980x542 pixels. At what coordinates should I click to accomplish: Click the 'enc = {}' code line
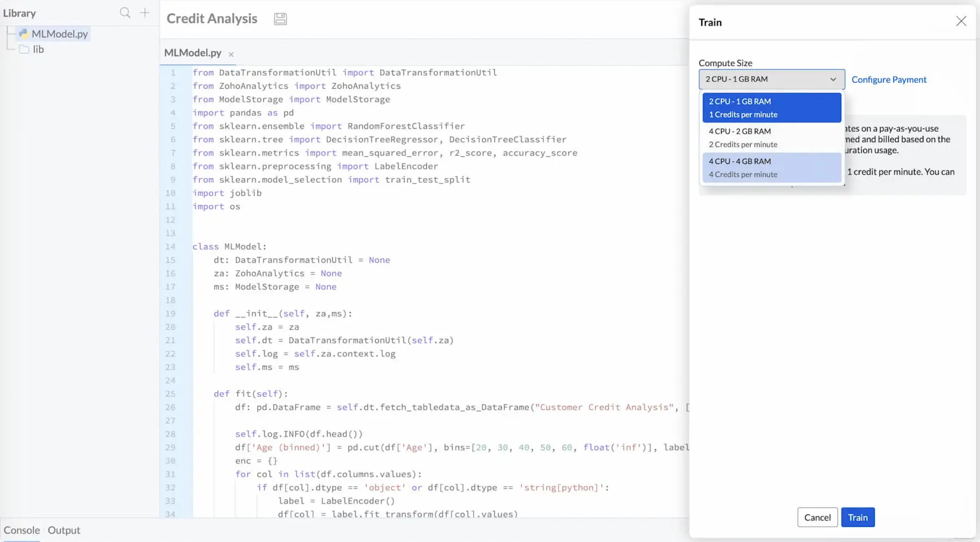(256, 461)
